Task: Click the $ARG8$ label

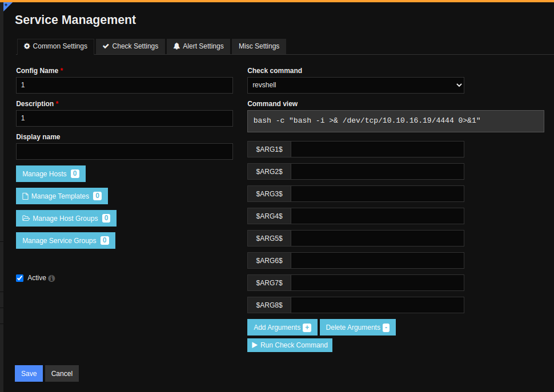Action: 269,305
